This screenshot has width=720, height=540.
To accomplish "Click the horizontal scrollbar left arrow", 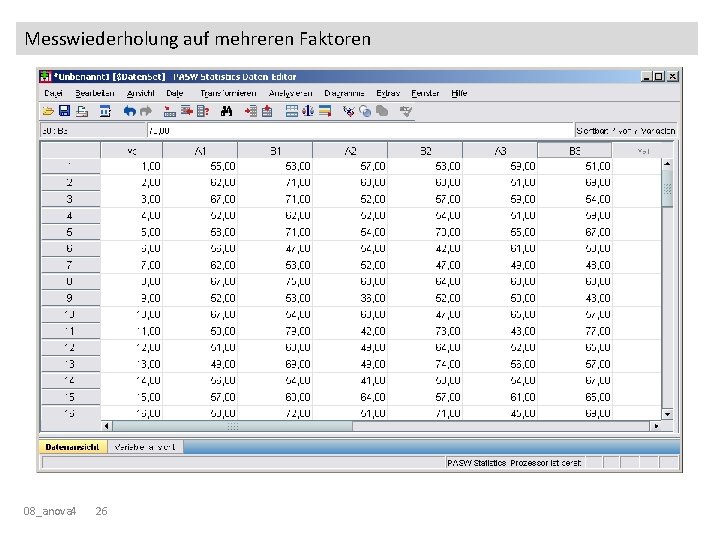I will [x=107, y=426].
